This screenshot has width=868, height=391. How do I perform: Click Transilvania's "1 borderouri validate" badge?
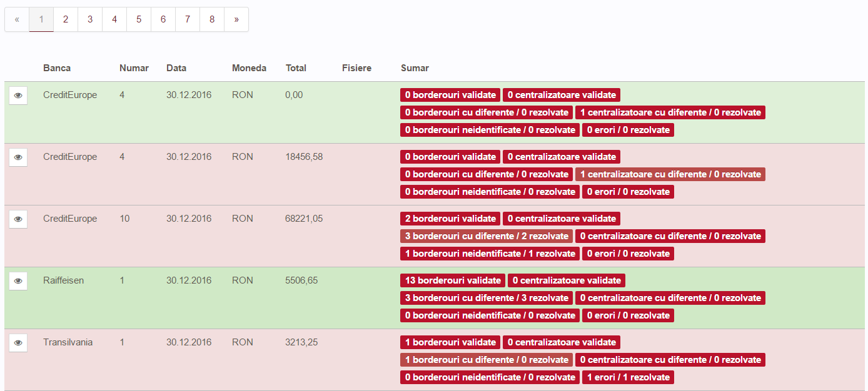coord(450,342)
